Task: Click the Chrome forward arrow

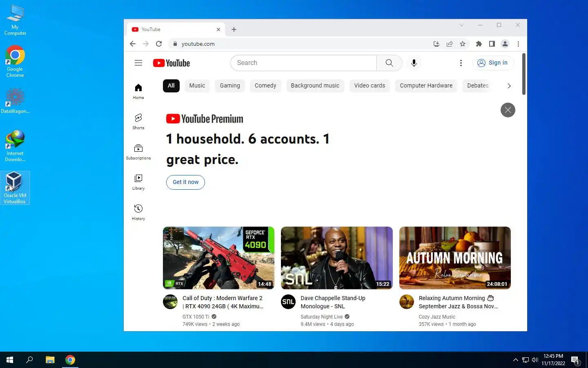Action: (x=146, y=44)
